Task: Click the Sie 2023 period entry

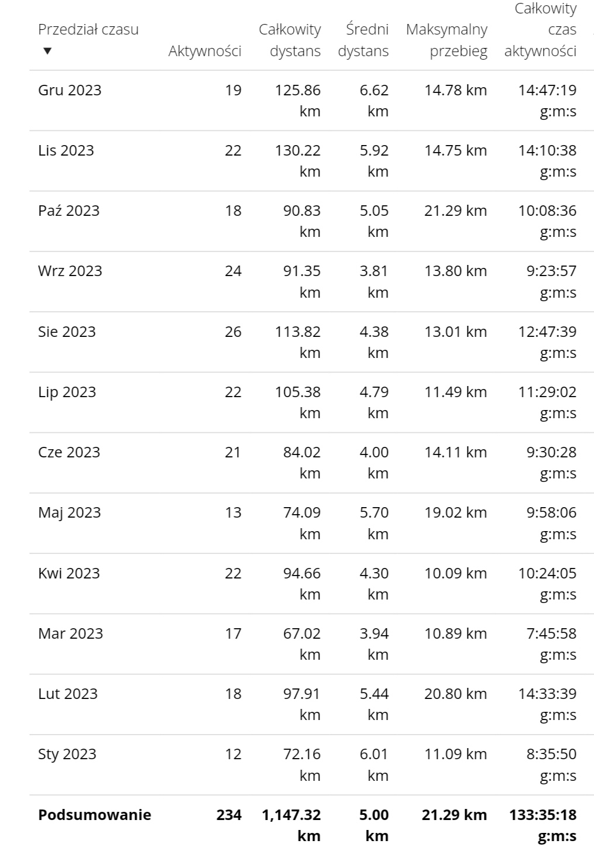Action: tap(67, 332)
